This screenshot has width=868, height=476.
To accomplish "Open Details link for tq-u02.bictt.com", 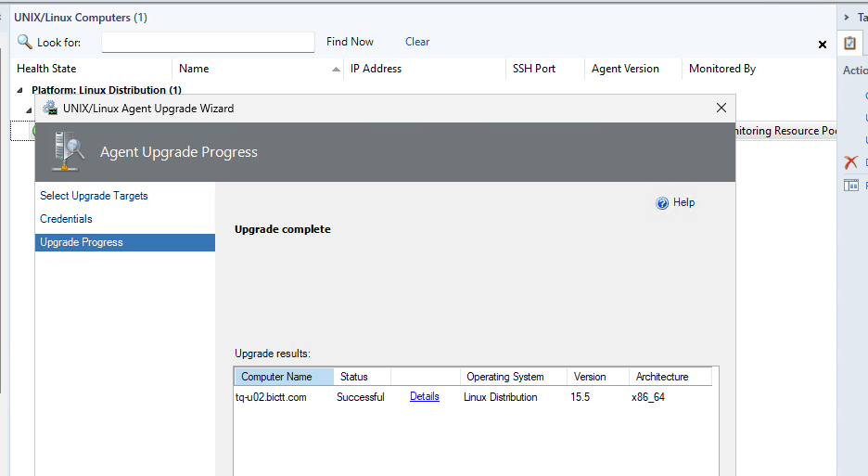I will pyautogui.click(x=424, y=397).
